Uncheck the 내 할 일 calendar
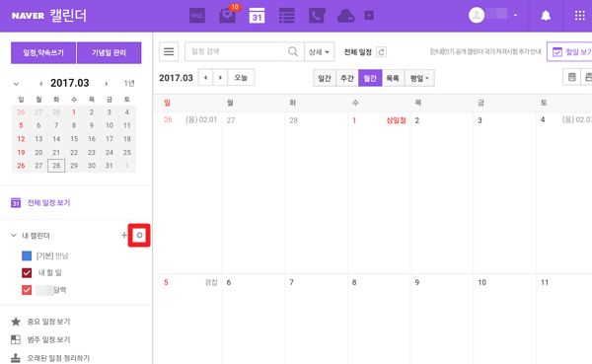 [27, 273]
